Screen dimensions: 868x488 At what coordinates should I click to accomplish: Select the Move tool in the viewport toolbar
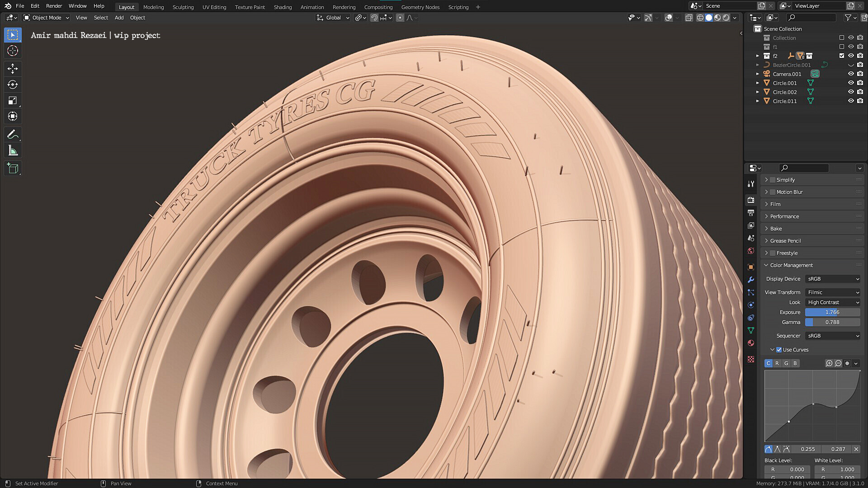12,69
